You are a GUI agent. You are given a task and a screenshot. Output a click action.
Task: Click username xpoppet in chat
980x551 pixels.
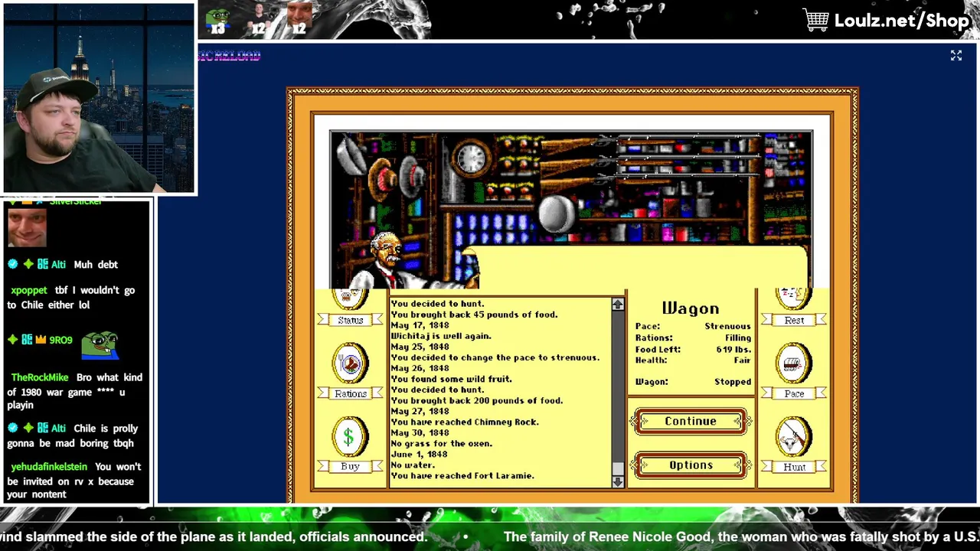29,290
